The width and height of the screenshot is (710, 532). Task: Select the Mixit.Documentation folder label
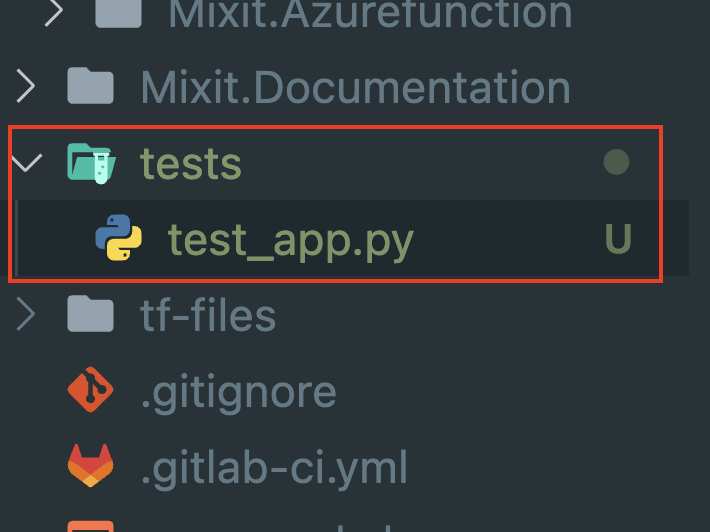[x=355, y=87]
